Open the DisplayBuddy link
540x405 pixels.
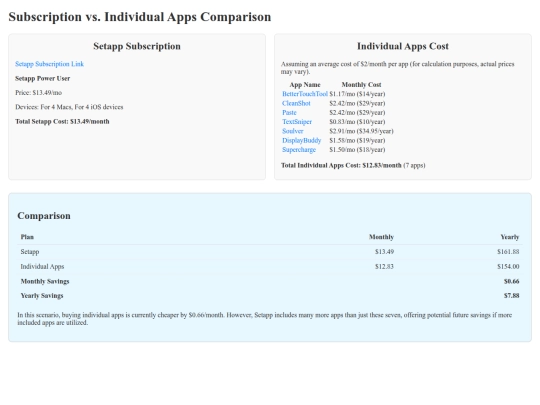click(x=301, y=140)
